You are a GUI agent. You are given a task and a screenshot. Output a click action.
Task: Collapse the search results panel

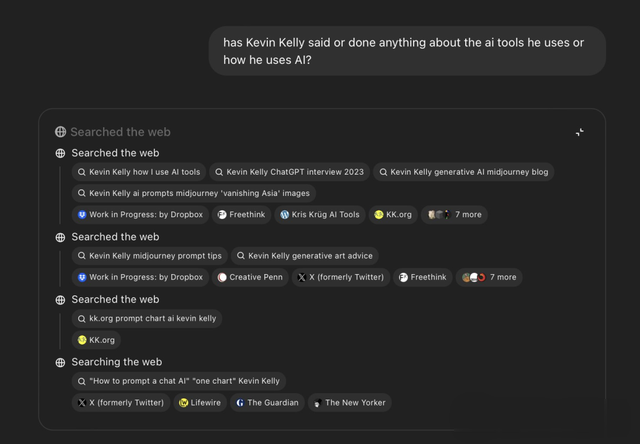tap(580, 132)
